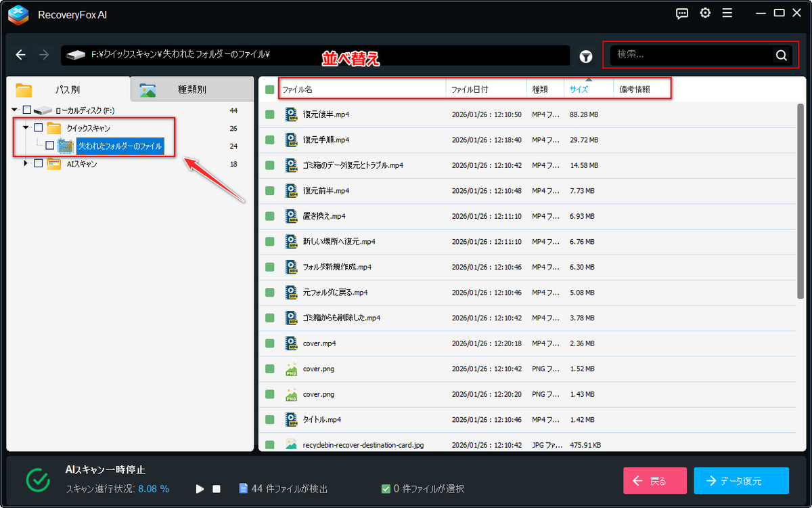Click the 8.08 % scan progress value
812x508 pixels.
coord(154,488)
